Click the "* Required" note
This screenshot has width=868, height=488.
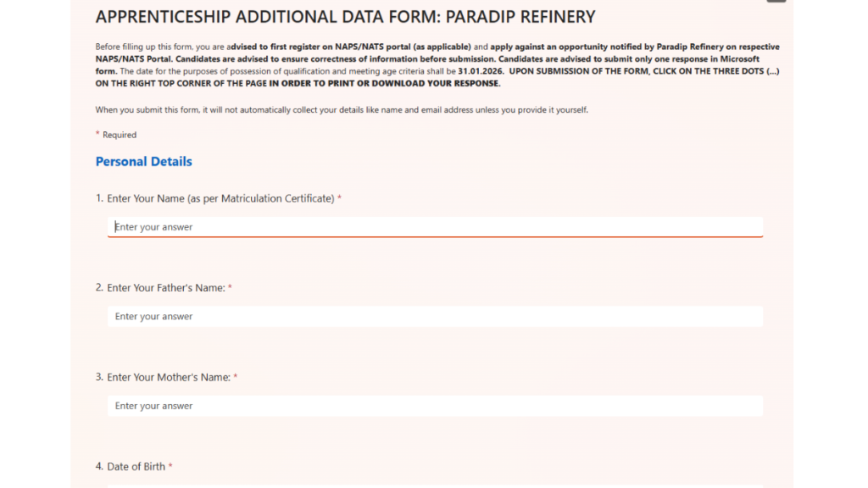pos(116,135)
